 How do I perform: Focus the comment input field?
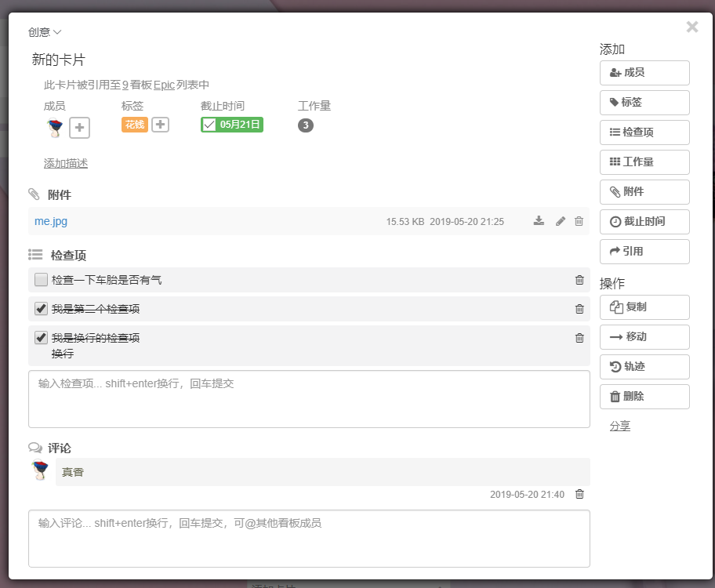click(309, 539)
